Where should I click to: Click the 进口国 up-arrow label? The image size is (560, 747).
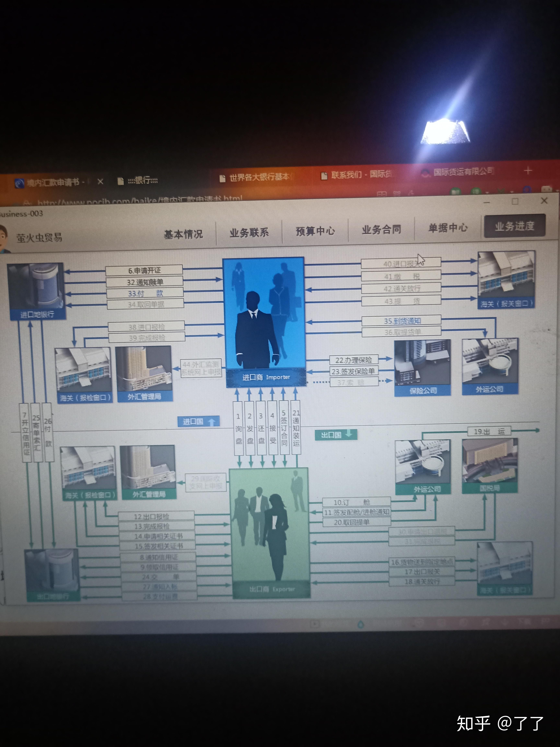tap(198, 421)
